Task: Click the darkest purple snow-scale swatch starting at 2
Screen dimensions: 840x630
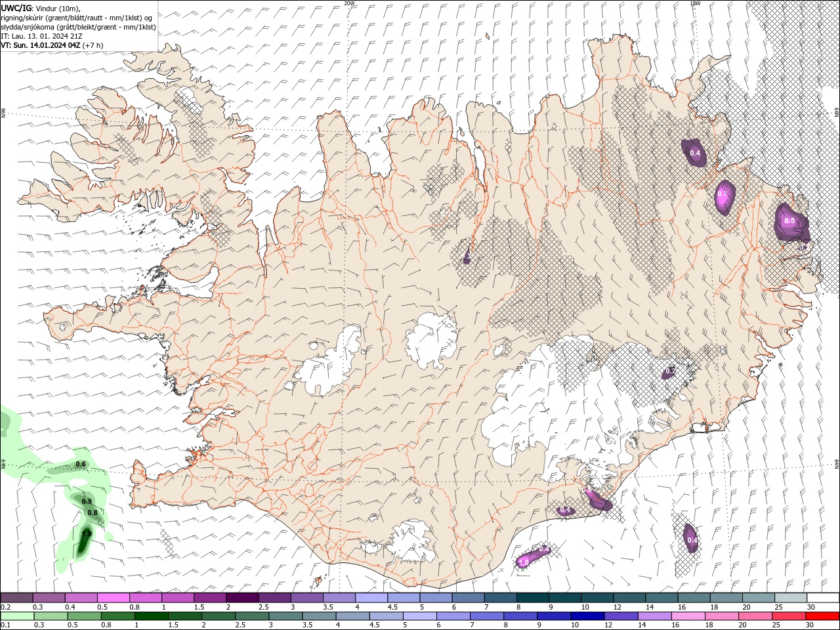Action: pos(242,598)
